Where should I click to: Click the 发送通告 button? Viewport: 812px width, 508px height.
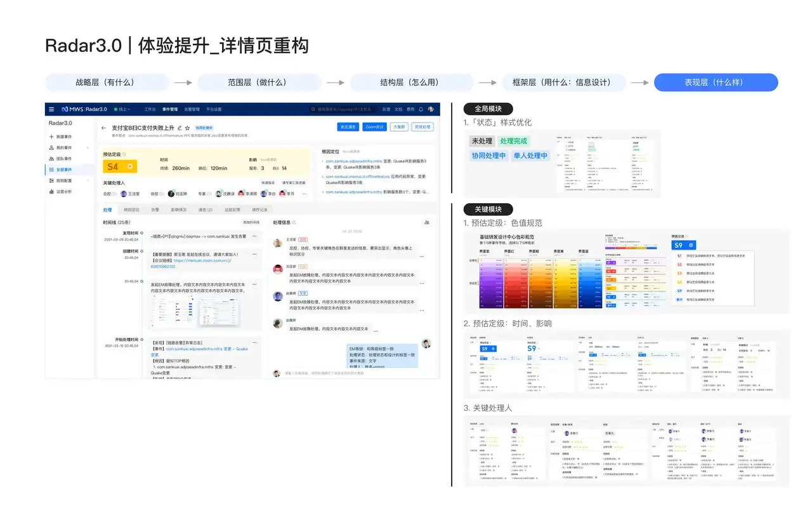348,127
